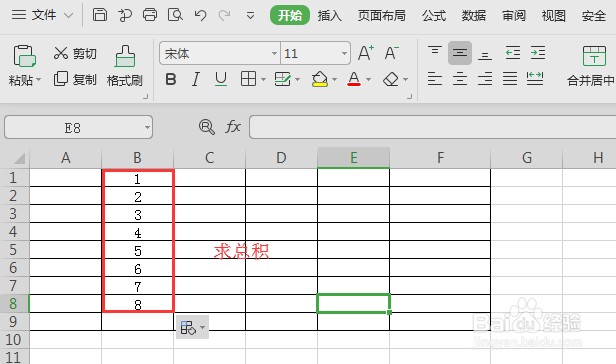The width and height of the screenshot is (616, 364).
Task: Click the cell borders icon
Action: [248, 79]
